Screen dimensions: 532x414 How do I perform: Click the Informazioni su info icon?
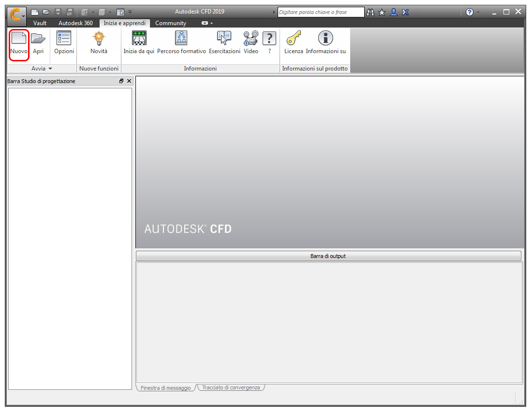tap(325, 38)
